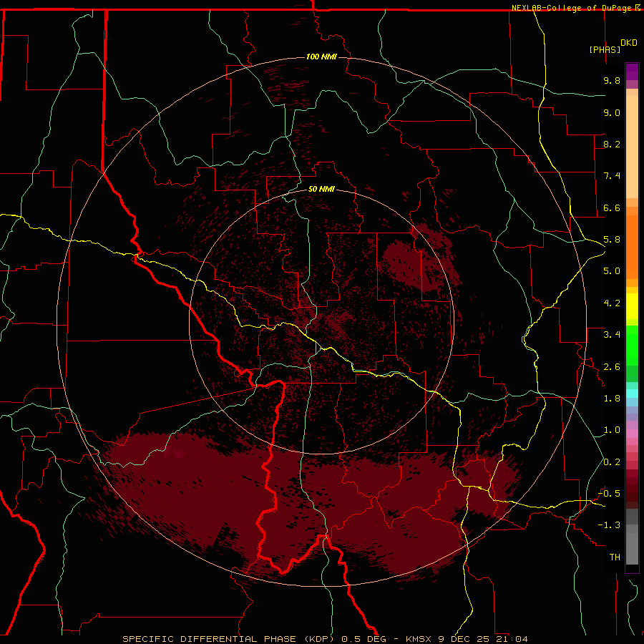
Task: Pick the bright green band of the scale
Action: (x=632, y=345)
